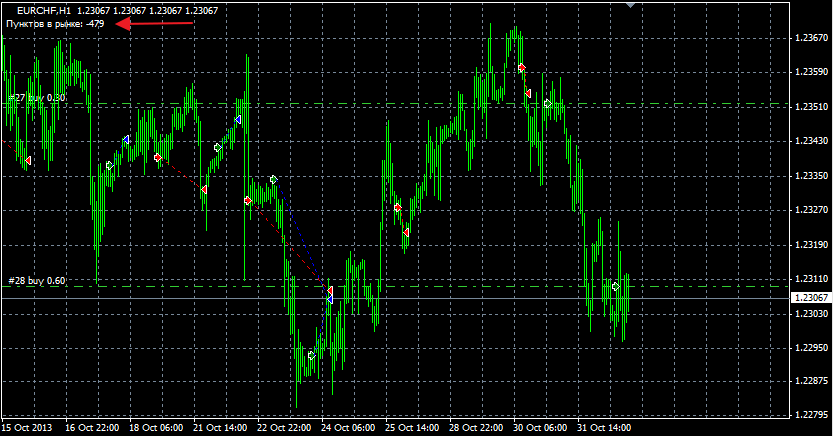Click price scale value 1.23270

tap(812, 210)
